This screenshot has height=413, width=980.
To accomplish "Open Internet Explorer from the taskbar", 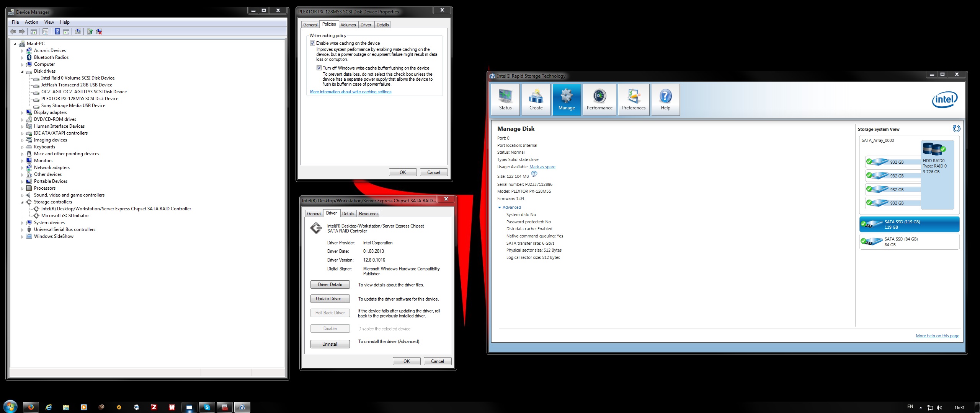I will click(x=49, y=407).
